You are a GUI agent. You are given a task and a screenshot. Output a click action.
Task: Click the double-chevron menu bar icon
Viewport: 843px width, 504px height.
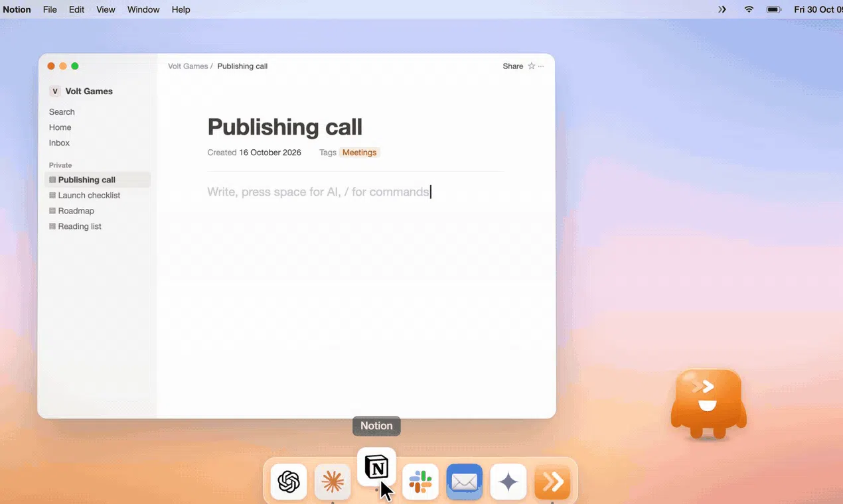click(x=722, y=9)
